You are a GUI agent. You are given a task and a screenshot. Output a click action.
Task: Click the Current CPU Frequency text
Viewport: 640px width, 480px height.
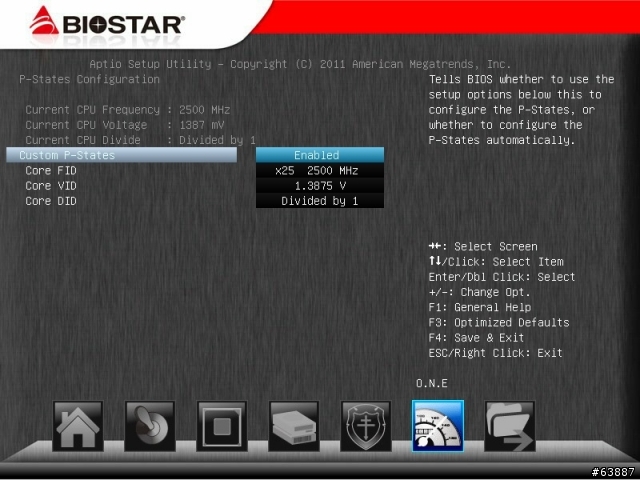92,110
